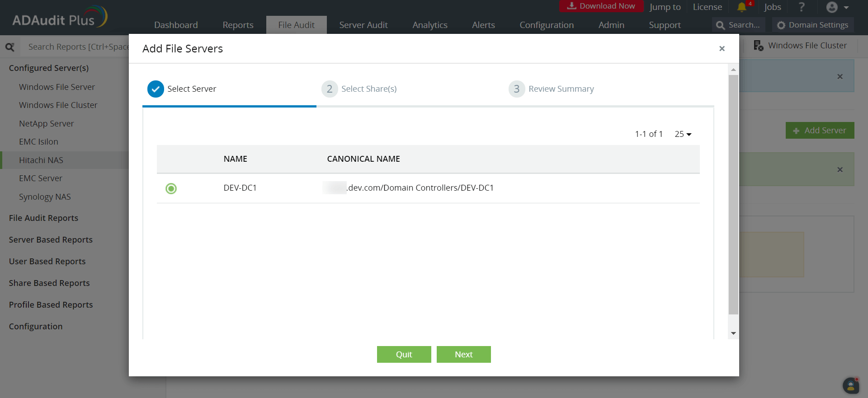Click the dialog scrollbar down arrow
Viewport: 868px width, 398px height.
733,333
